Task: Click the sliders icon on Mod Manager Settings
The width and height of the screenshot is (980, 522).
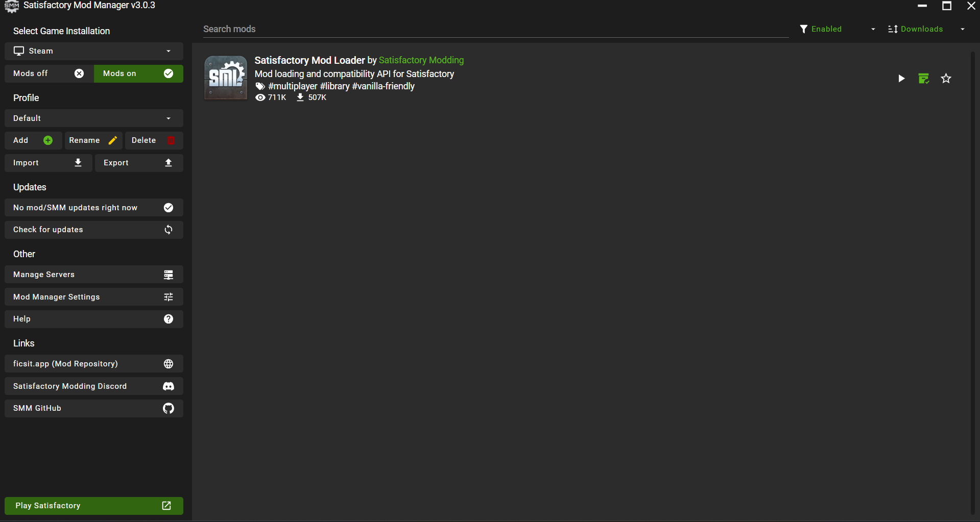Action: [x=169, y=297]
